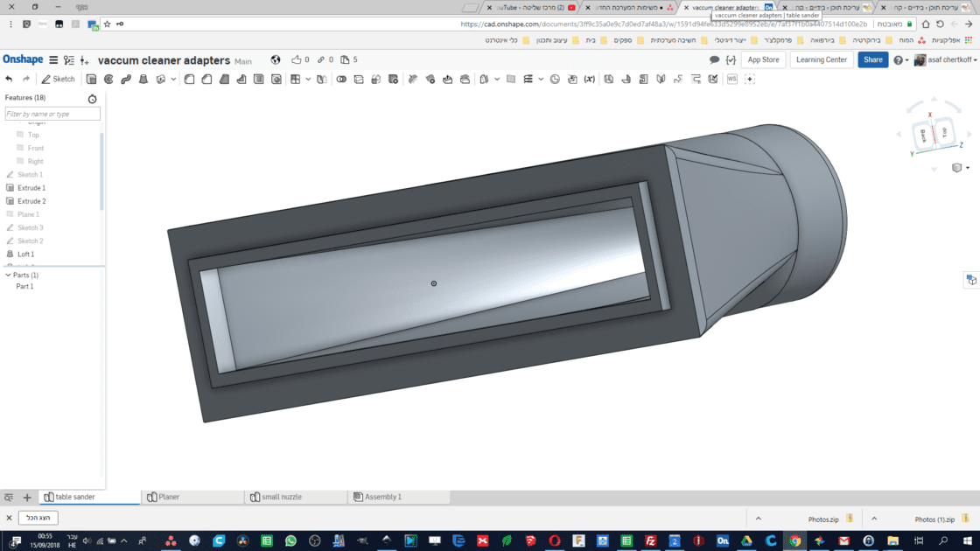Open the comments speech bubble

(714, 60)
